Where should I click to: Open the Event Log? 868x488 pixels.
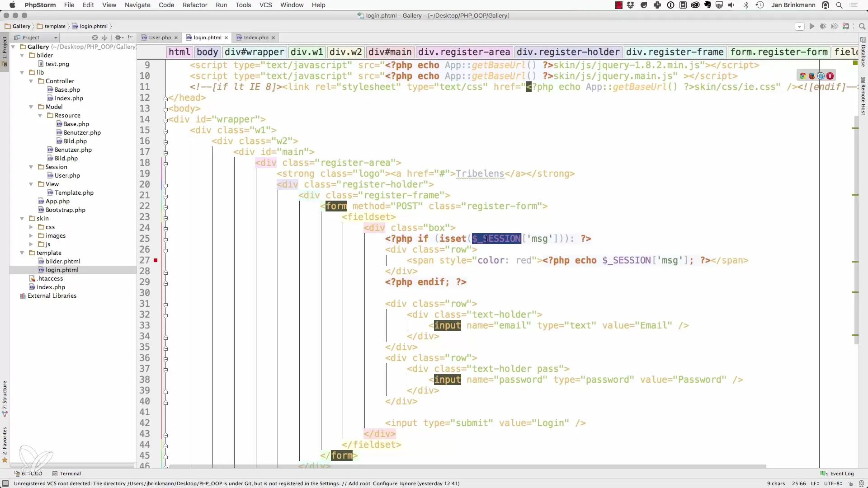pos(837,474)
